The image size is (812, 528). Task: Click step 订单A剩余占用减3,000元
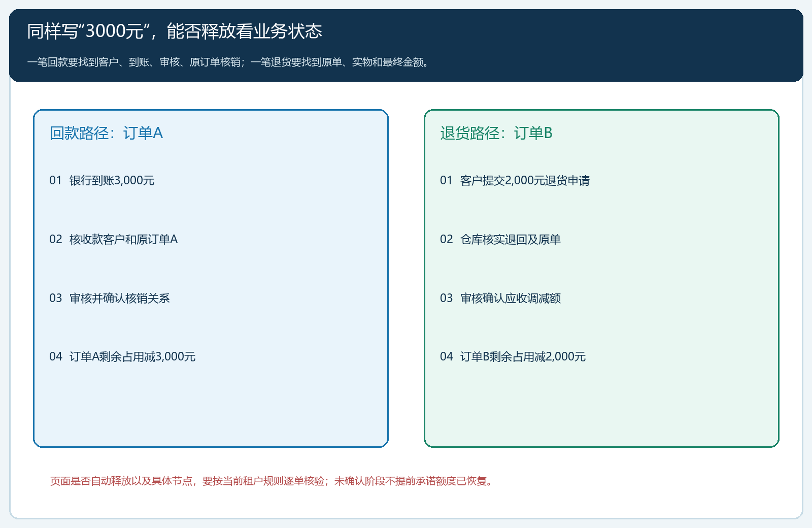(122, 356)
